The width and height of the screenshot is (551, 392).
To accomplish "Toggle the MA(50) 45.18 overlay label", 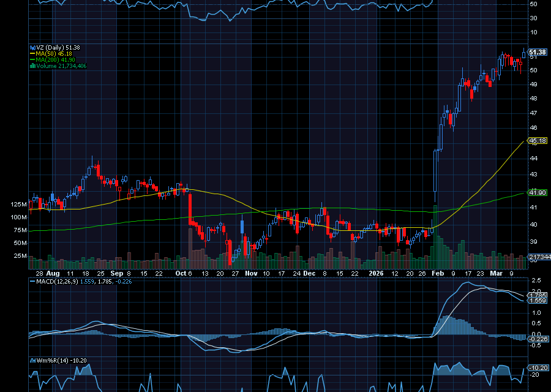I will coord(55,53).
